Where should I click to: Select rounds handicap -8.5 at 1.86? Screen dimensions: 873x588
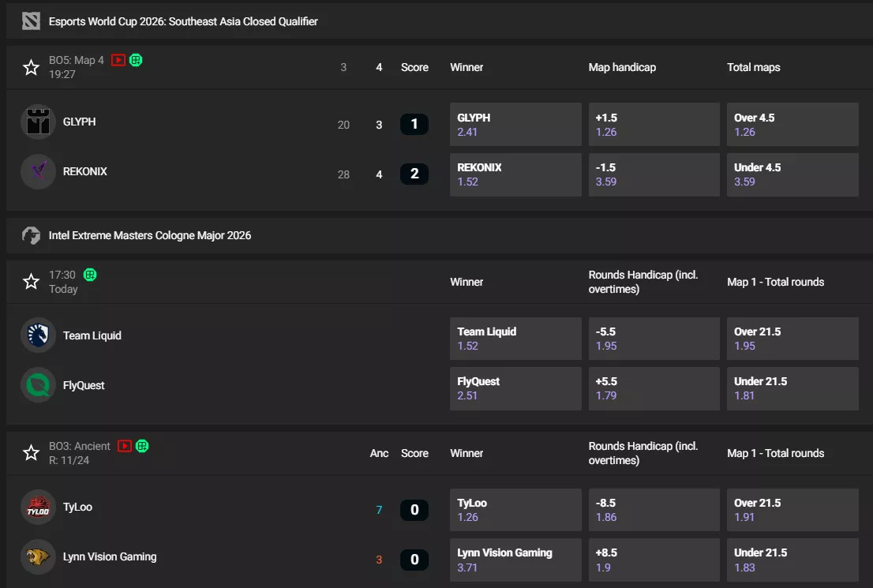pyautogui.click(x=654, y=510)
